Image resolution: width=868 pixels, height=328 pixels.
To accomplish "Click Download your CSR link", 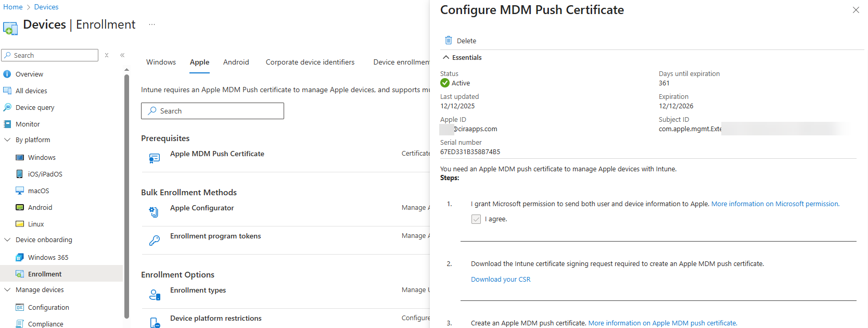I will point(501,279).
